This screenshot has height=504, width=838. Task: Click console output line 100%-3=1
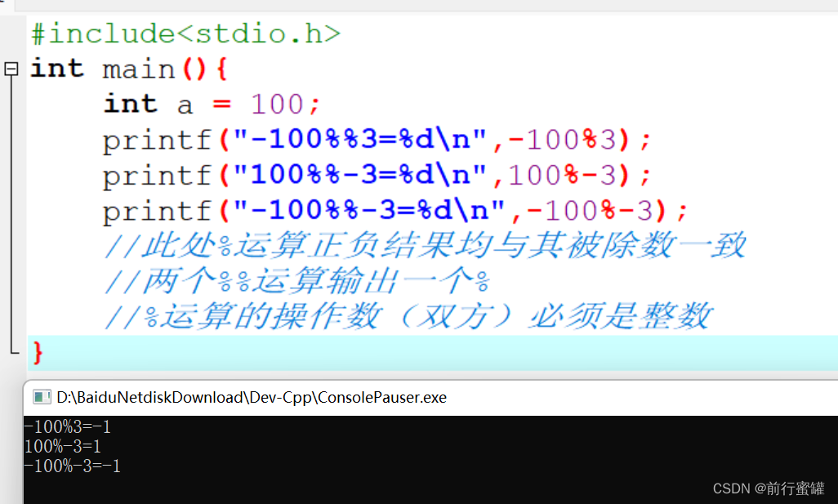click(x=63, y=446)
